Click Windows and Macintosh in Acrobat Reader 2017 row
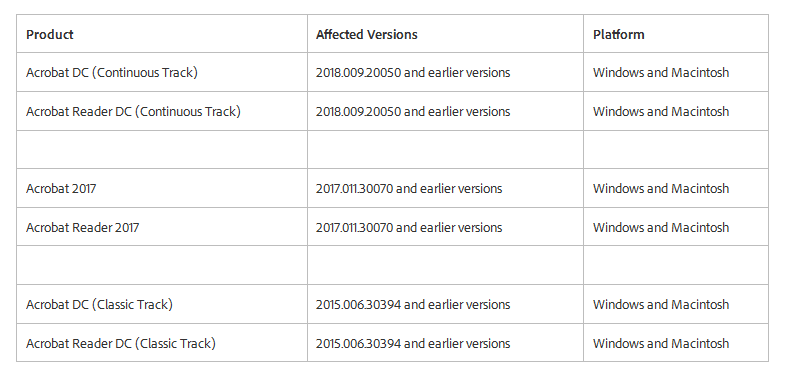 point(661,227)
